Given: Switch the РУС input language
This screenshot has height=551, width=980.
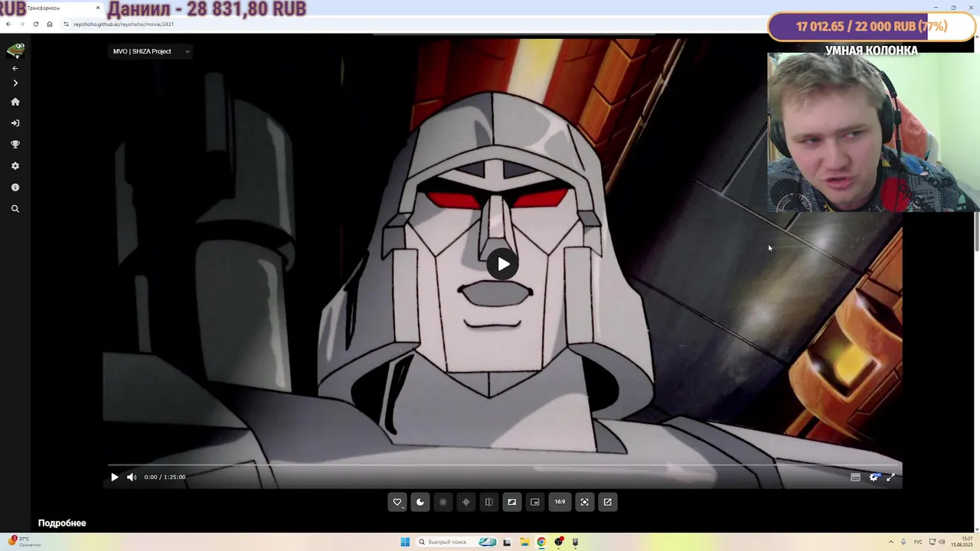Looking at the screenshot, I should click(918, 542).
